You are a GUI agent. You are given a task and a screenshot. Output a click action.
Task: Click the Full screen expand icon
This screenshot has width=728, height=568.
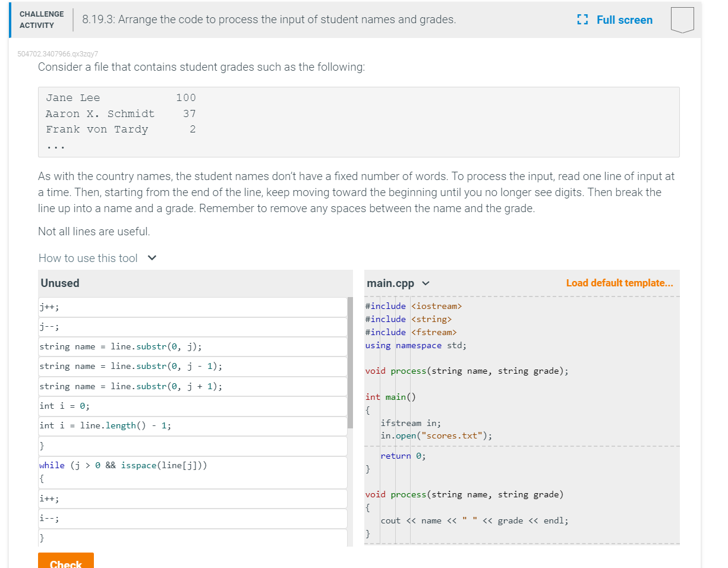[x=583, y=20]
